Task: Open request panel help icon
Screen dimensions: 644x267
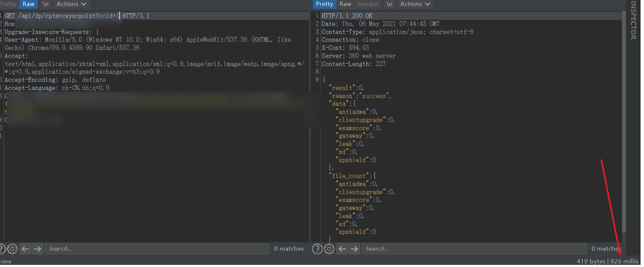Action: 1,249
